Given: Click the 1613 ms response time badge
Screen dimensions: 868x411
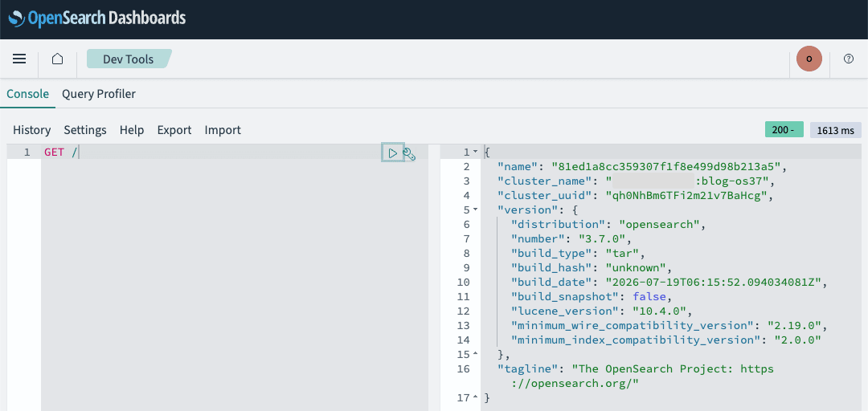Looking at the screenshot, I should [836, 130].
